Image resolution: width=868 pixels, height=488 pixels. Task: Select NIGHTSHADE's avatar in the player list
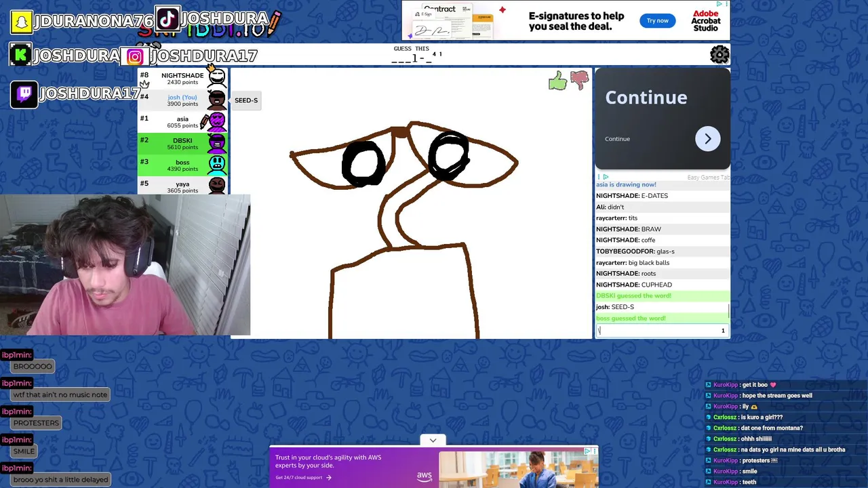pos(217,78)
